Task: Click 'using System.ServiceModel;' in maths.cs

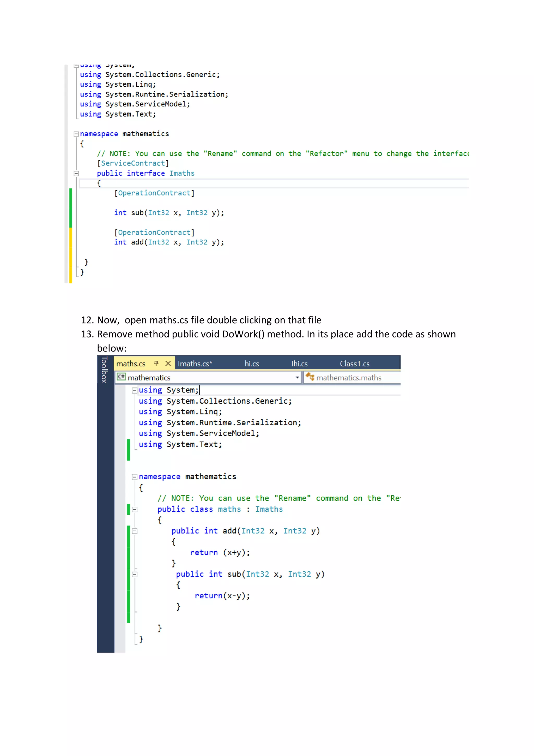Action: coord(199,433)
